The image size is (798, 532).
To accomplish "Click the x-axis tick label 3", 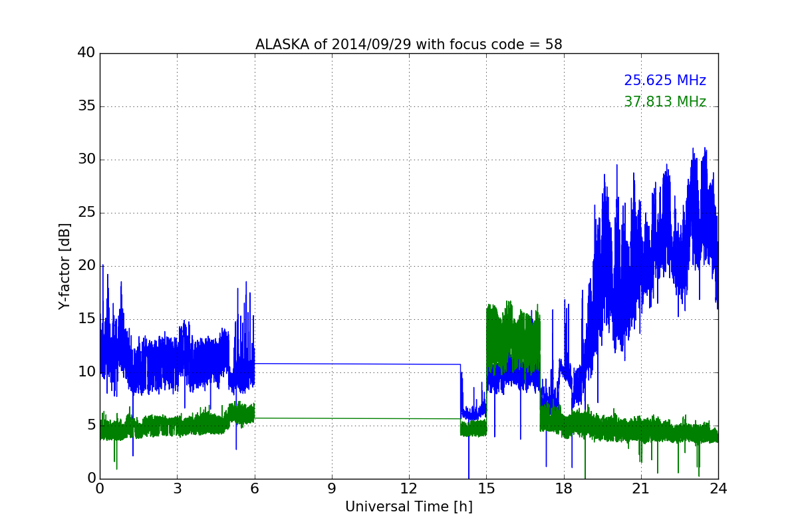I will (177, 488).
